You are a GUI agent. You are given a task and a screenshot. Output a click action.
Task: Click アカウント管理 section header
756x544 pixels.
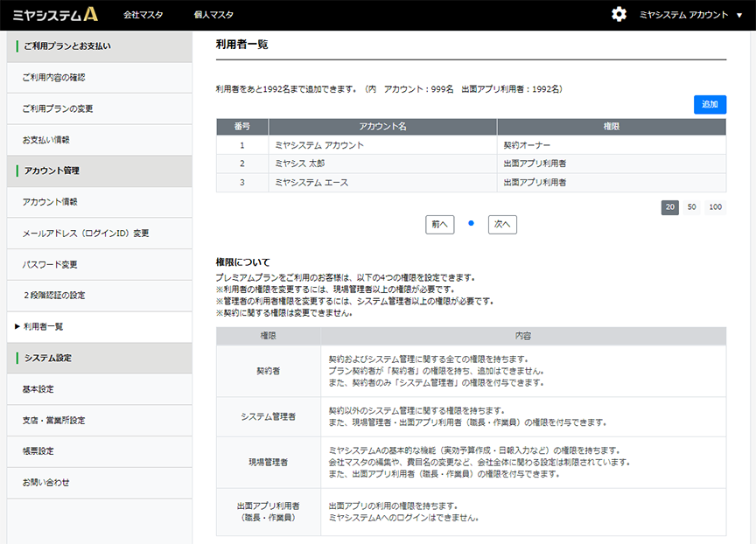[100, 171]
